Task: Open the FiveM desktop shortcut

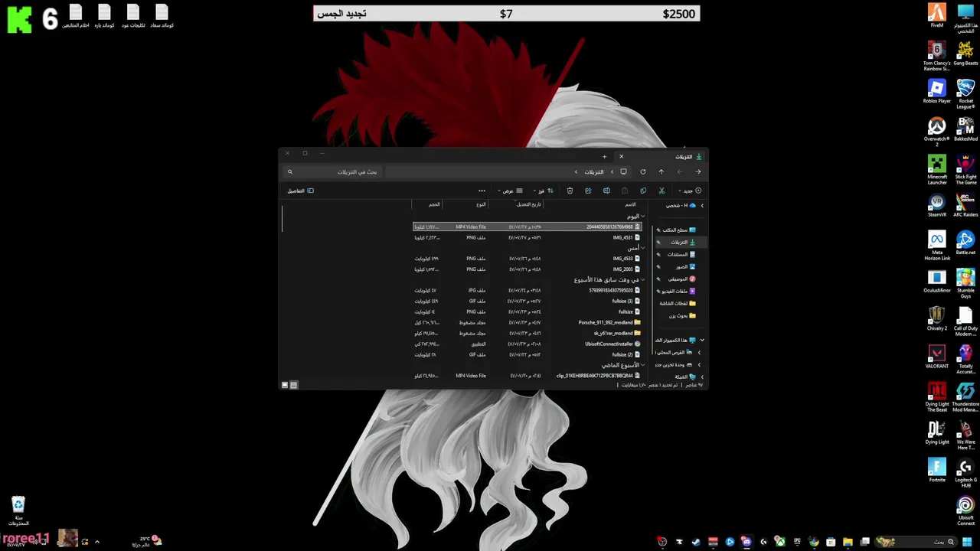Action: click(x=937, y=15)
